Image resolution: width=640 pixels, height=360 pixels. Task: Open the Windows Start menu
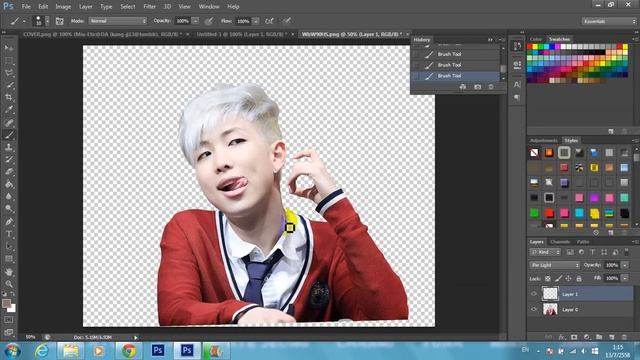coord(12,351)
